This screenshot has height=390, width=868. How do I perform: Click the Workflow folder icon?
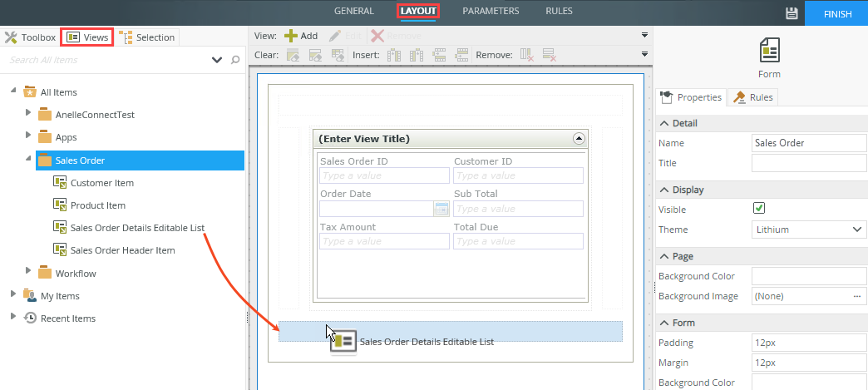pyautogui.click(x=45, y=273)
